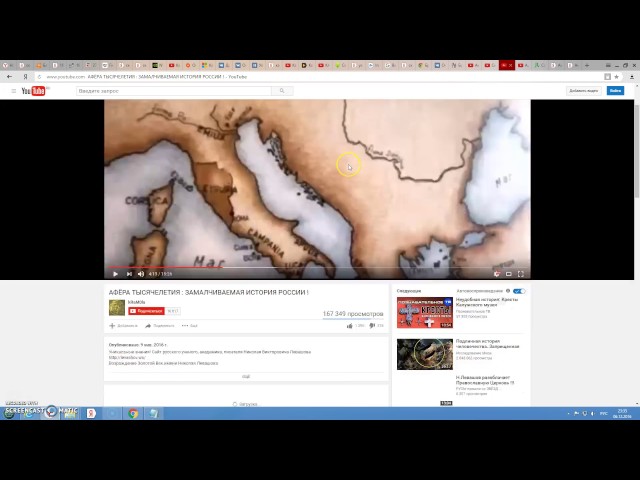This screenshot has height=480, width=640.
Task: Dislike the video with thumbs down
Action: 372,325
